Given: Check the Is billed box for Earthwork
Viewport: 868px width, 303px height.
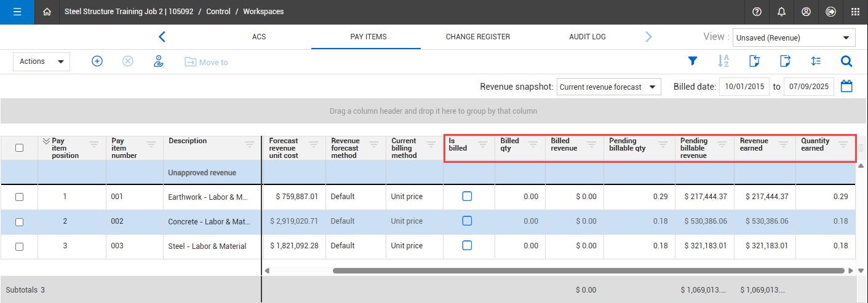Looking at the screenshot, I should click(467, 197).
